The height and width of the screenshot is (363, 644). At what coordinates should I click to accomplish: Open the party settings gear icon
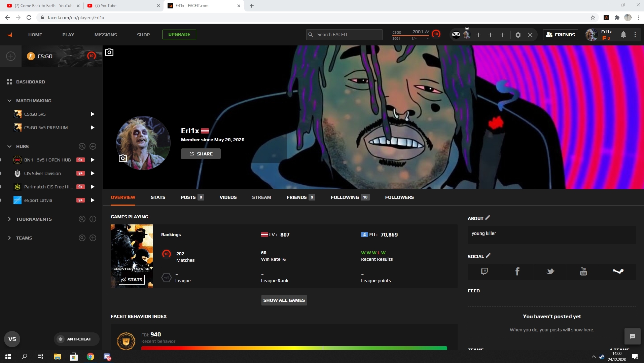(518, 35)
